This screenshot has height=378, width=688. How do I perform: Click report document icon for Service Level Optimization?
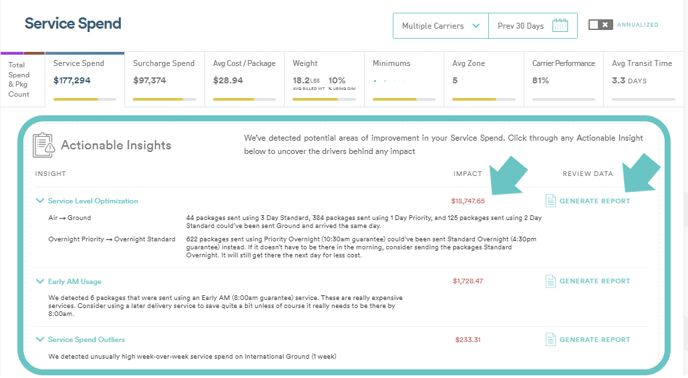(x=550, y=201)
